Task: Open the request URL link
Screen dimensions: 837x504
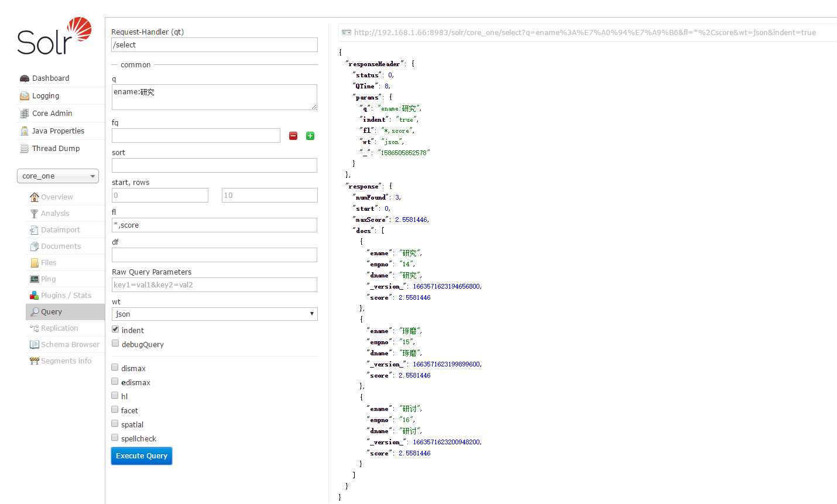Action: [585, 33]
